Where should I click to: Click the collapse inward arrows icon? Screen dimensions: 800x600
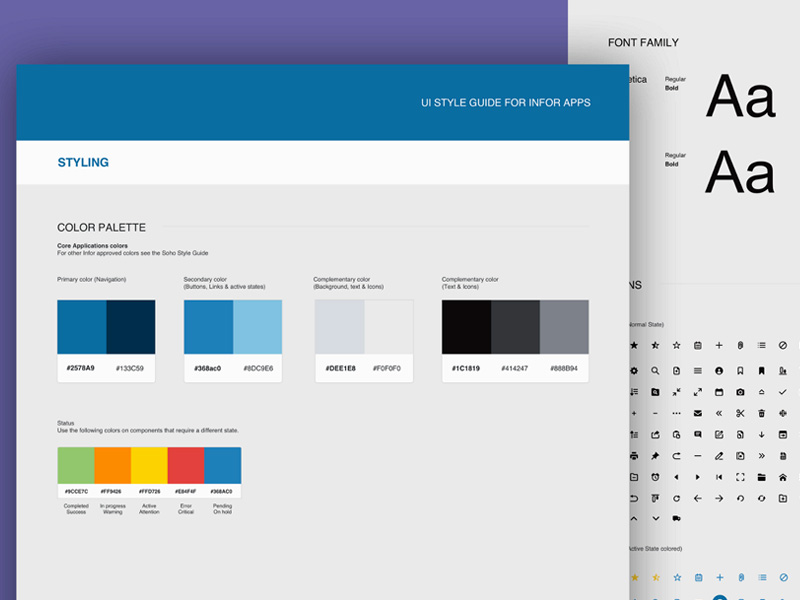click(677, 392)
